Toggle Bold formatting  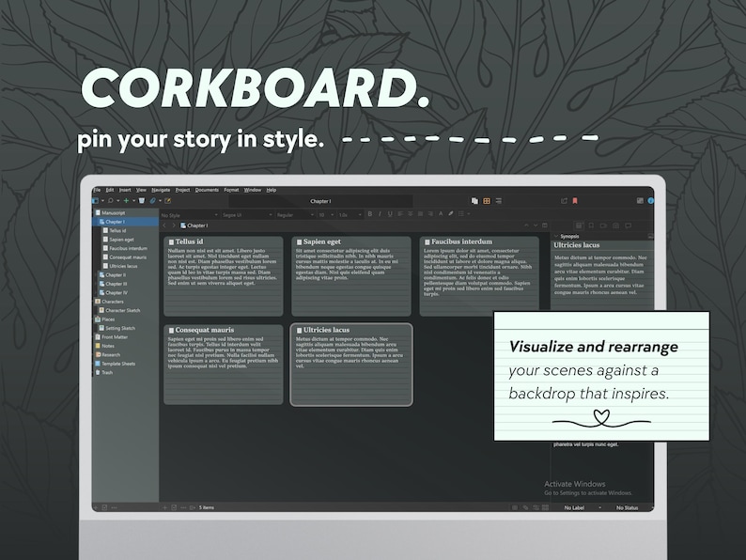coord(369,214)
